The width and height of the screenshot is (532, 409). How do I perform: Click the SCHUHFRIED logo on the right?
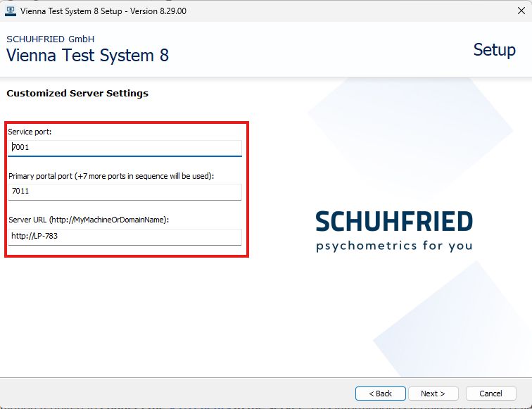pos(394,221)
